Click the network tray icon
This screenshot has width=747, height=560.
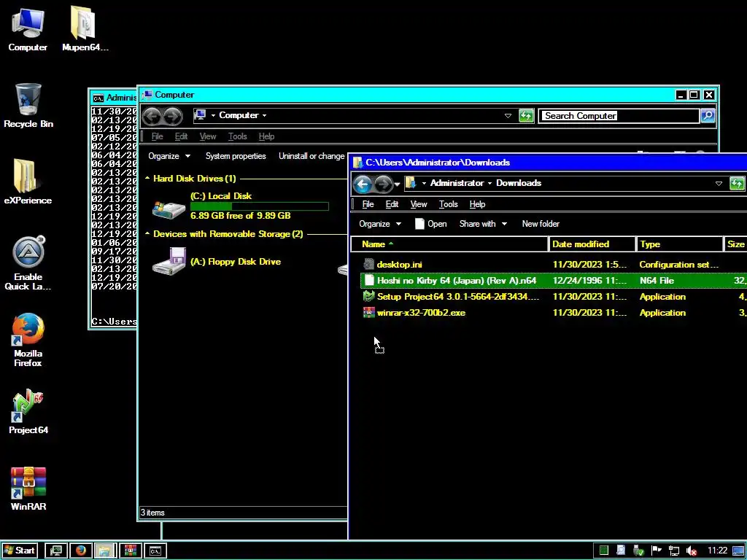[674, 551]
